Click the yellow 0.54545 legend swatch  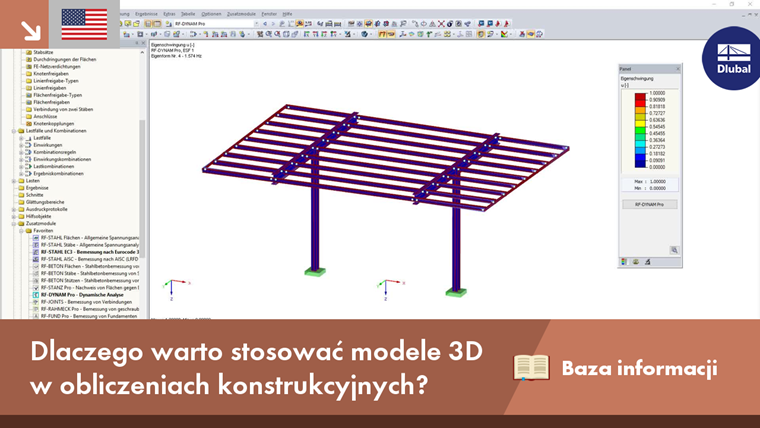pyautogui.click(x=640, y=123)
